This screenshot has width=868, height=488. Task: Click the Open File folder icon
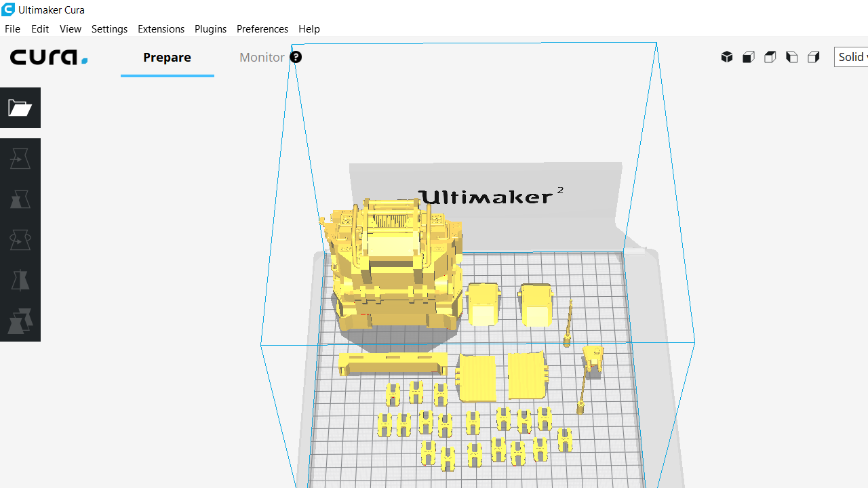(20, 108)
